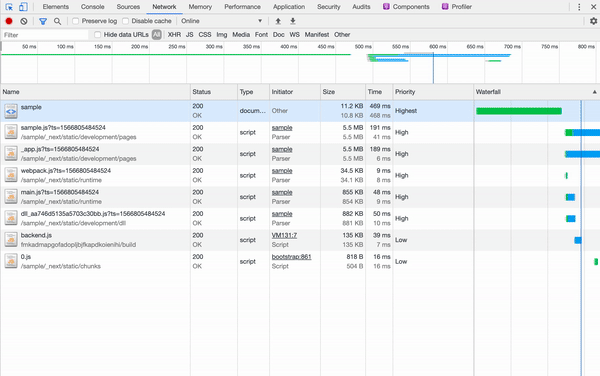600x376 pixels.
Task: Open the Audits tab
Action: point(361,7)
